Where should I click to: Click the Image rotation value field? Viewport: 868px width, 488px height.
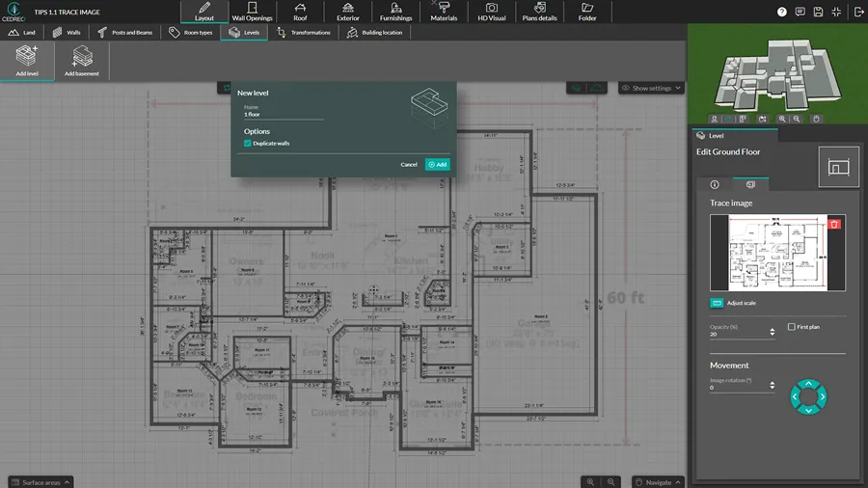click(x=739, y=388)
